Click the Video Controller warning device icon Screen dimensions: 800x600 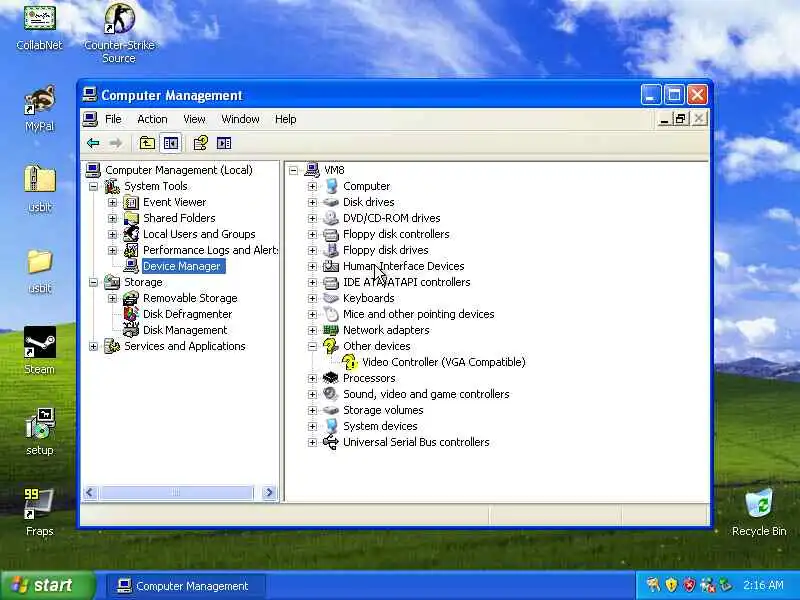pos(349,362)
